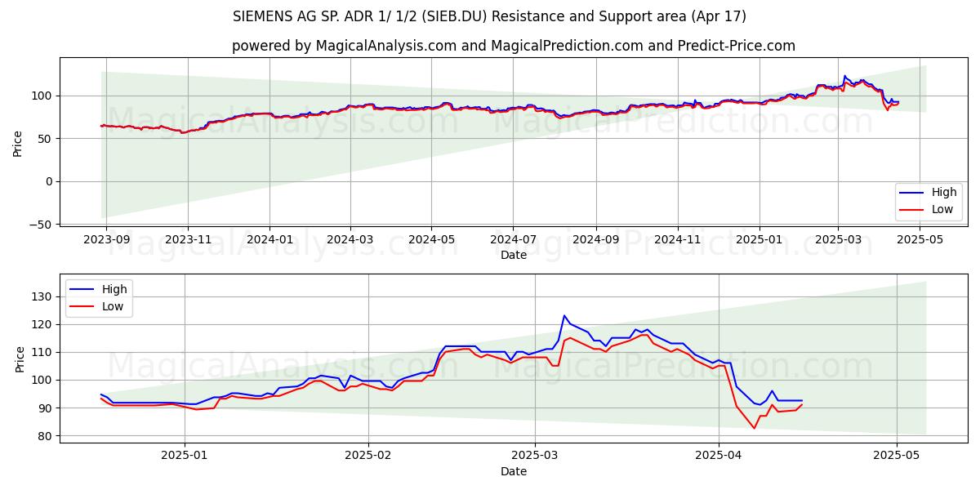Image resolution: width=980 pixels, height=490 pixels.
Task: Click the upper chart's 'Date' axis label
Action: point(514,256)
